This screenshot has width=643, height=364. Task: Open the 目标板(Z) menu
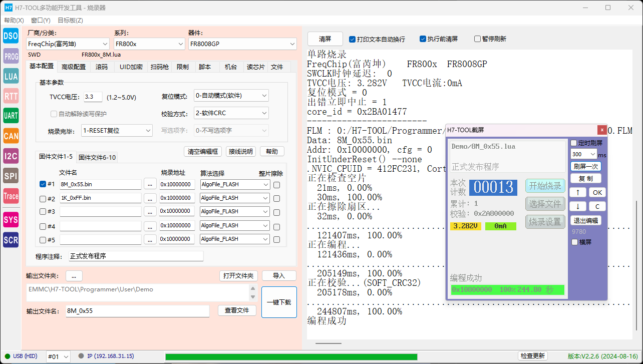[70, 21]
